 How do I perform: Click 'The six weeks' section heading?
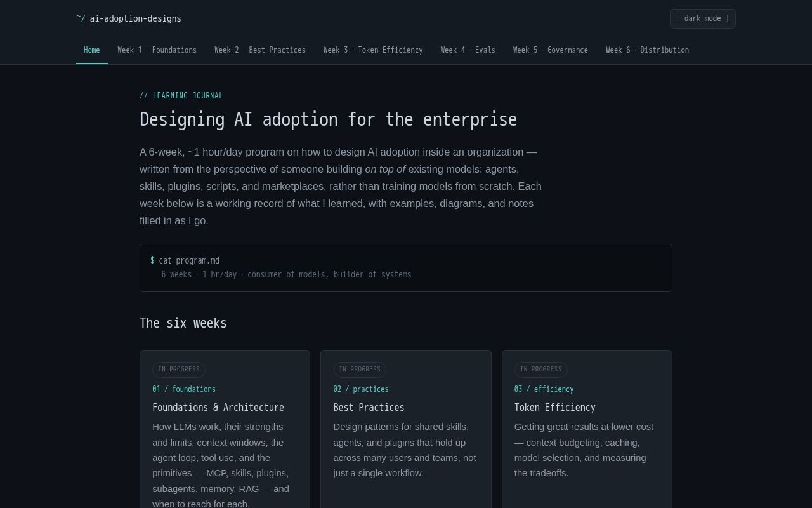pos(183,323)
